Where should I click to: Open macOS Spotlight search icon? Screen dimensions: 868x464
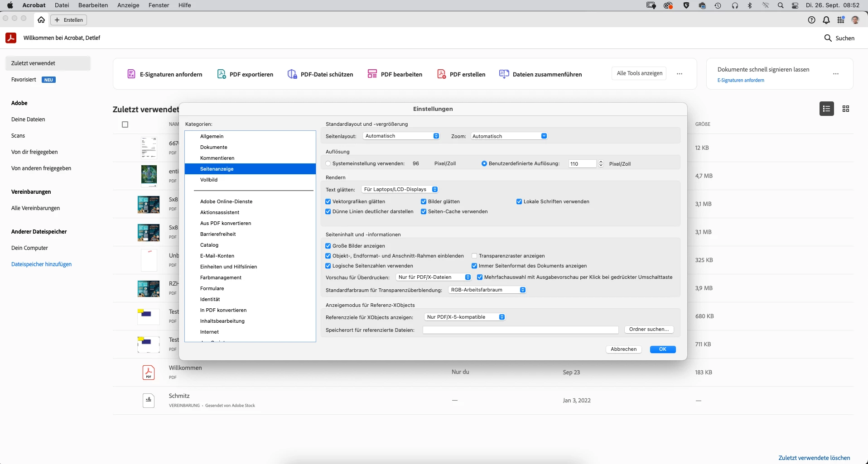[x=781, y=5]
